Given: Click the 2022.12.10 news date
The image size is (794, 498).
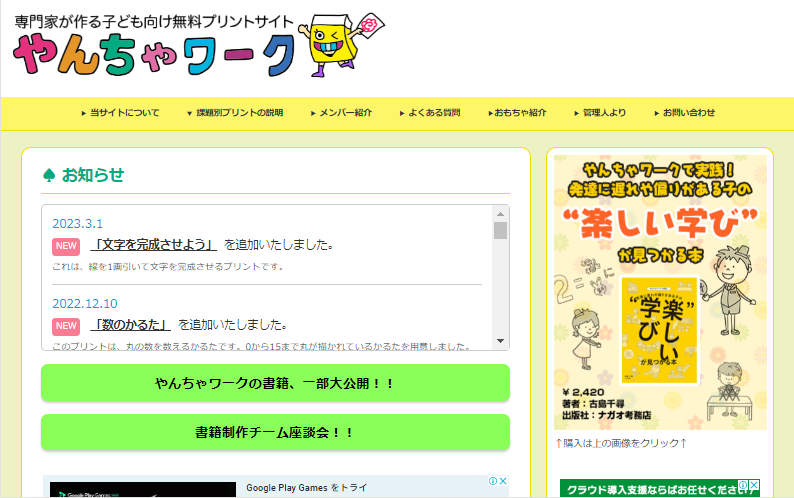Looking at the screenshot, I should [x=85, y=303].
